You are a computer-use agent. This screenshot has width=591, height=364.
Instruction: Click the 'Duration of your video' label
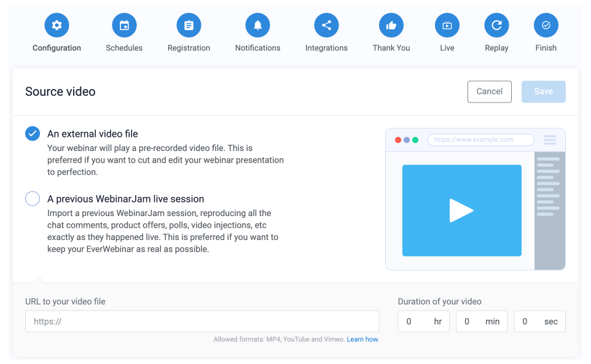439,301
